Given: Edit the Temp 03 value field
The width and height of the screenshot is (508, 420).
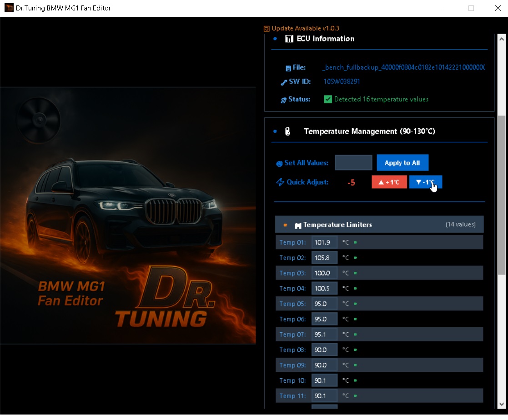Looking at the screenshot, I should pyautogui.click(x=324, y=273).
